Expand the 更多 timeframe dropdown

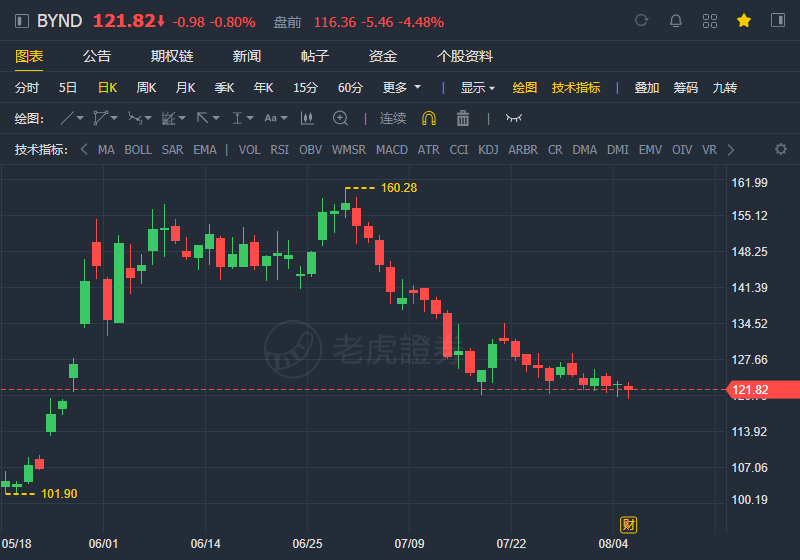(402, 88)
